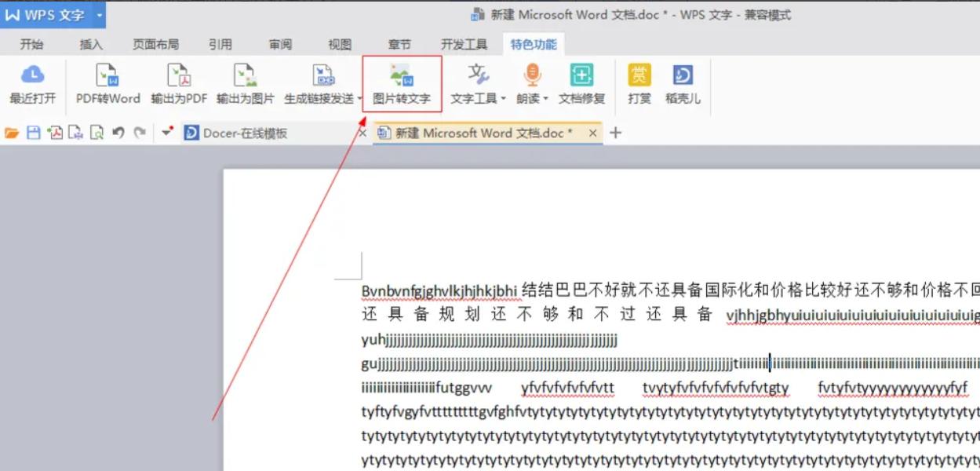Open 最近打开 recent files
980x471 pixels.
(x=32, y=82)
